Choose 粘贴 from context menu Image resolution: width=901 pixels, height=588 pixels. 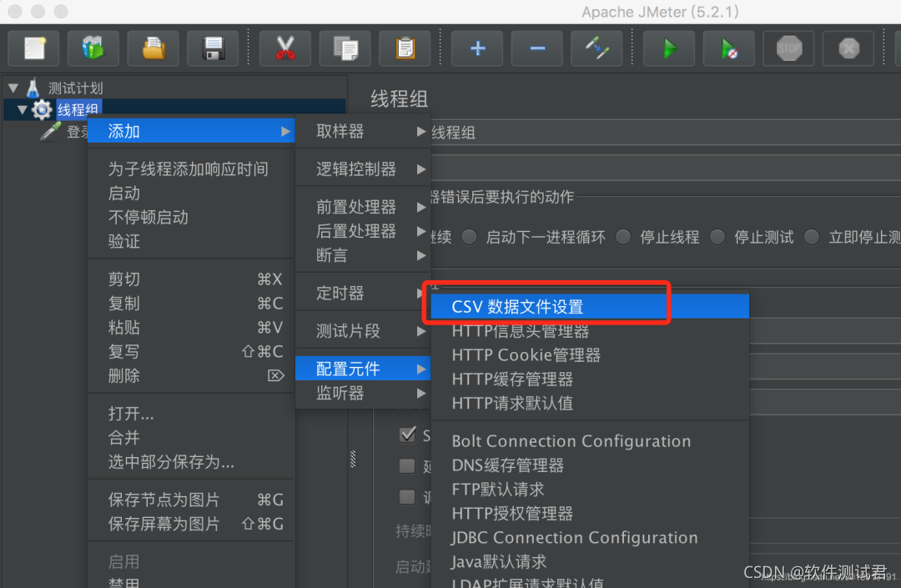click(191, 327)
